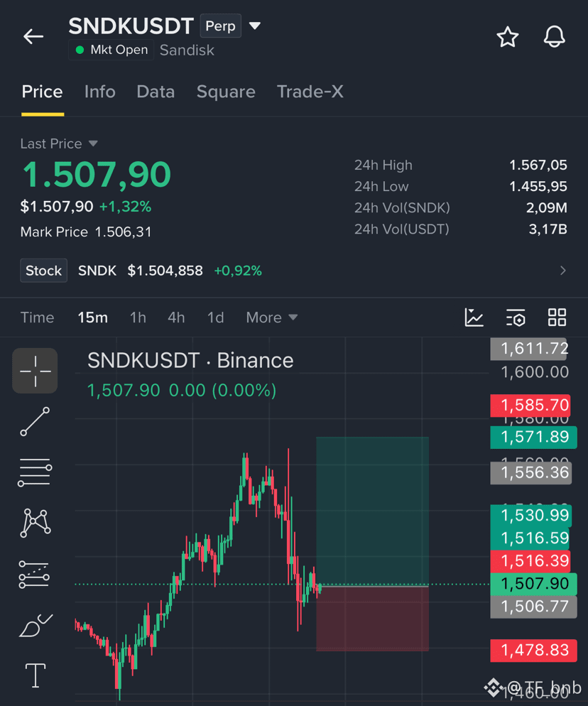Screen dimensions: 588x706
Task: Select the Text annotation tool
Action: tap(35, 675)
